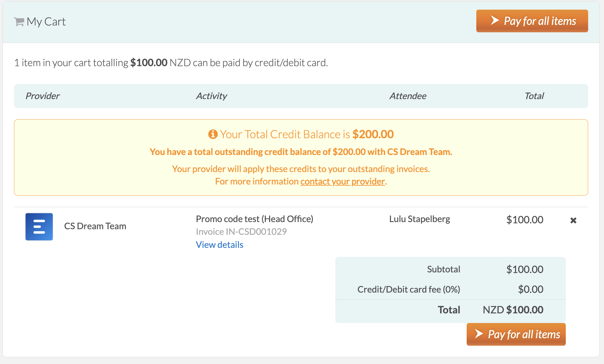The width and height of the screenshot is (604, 364).
Task: Click the Activity column header
Action: click(212, 96)
